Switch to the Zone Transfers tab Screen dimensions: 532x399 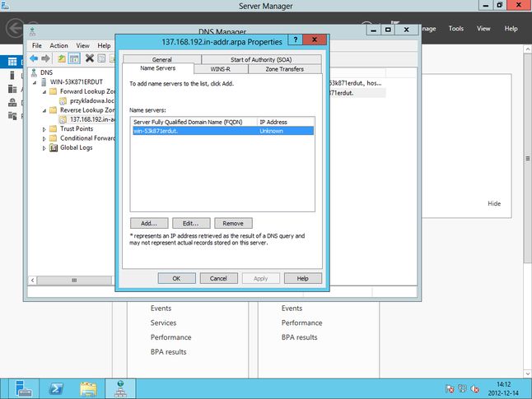coord(284,69)
